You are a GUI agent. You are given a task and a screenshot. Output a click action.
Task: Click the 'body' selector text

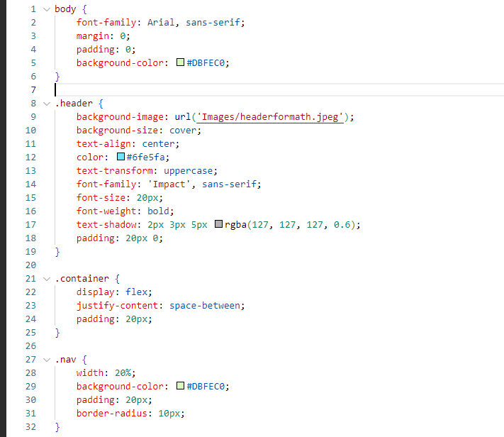65,9
